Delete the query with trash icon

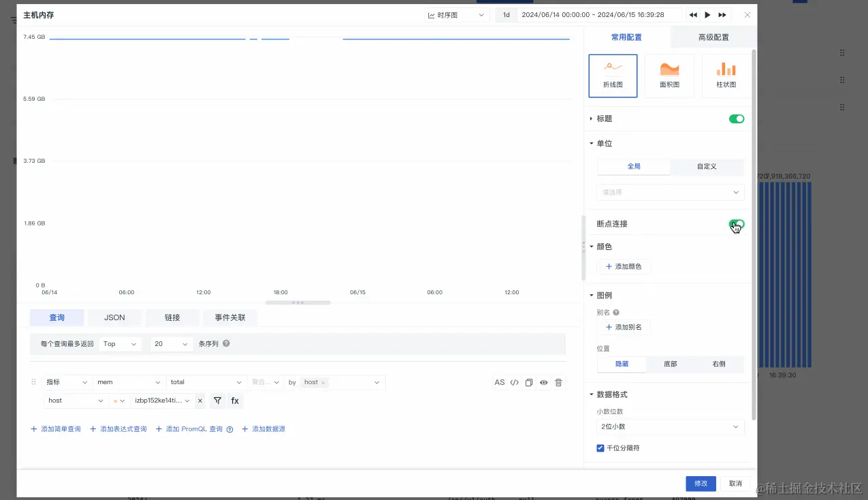559,383
